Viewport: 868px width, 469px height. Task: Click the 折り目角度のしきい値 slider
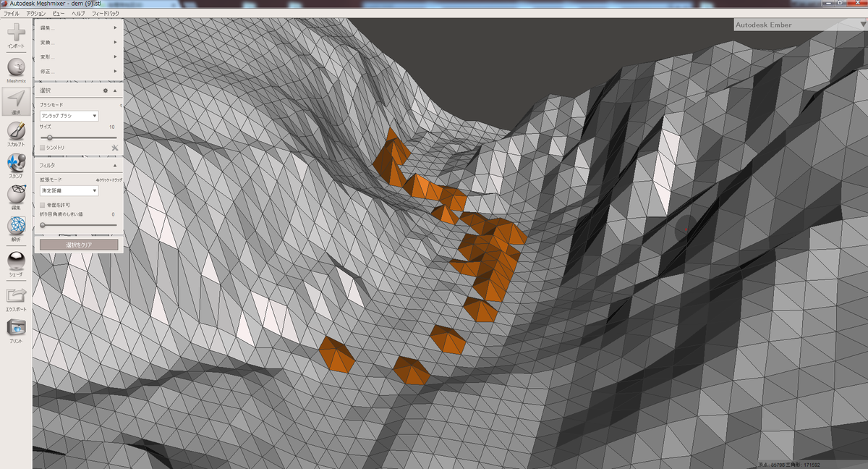pyautogui.click(x=78, y=225)
